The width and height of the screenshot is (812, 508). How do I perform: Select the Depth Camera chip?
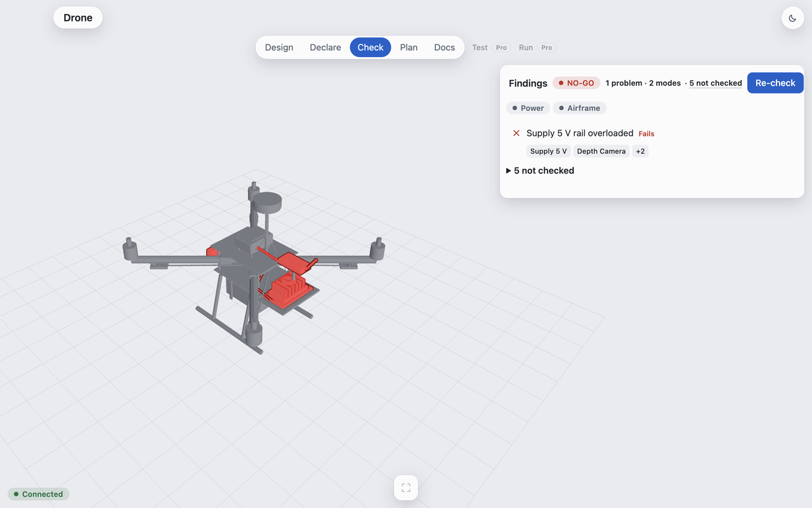point(601,151)
